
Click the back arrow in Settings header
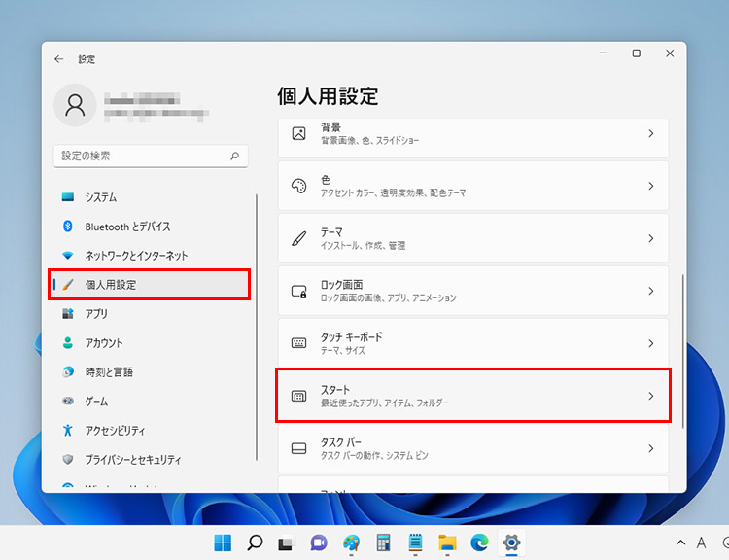(x=59, y=59)
